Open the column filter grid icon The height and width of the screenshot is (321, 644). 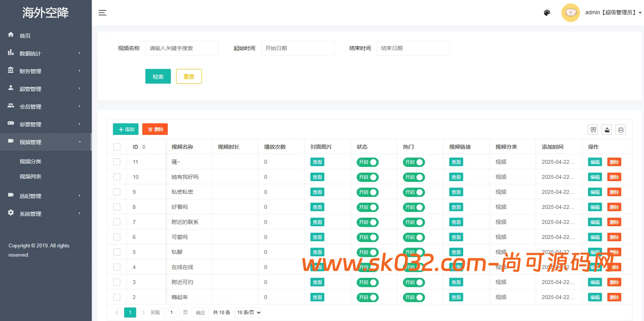click(593, 129)
